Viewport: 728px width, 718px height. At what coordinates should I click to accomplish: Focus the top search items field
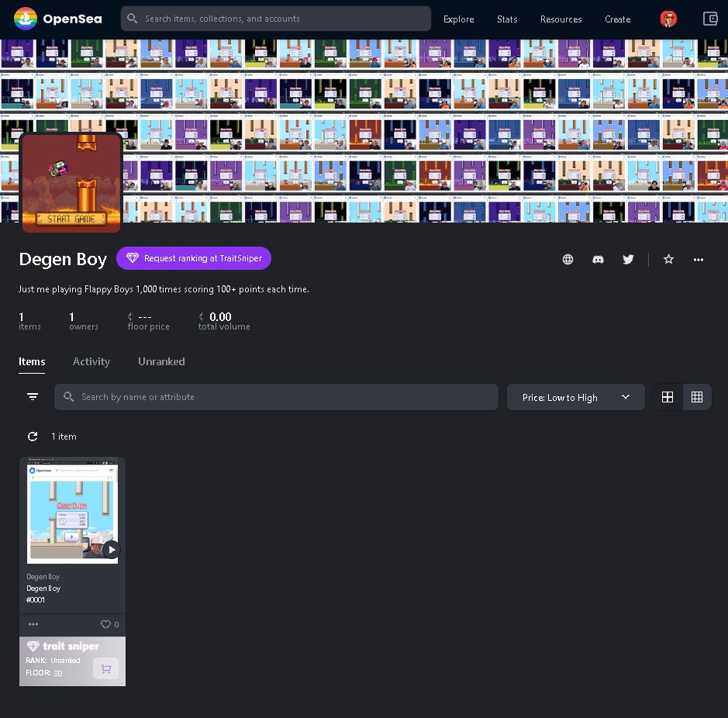click(276, 19)
